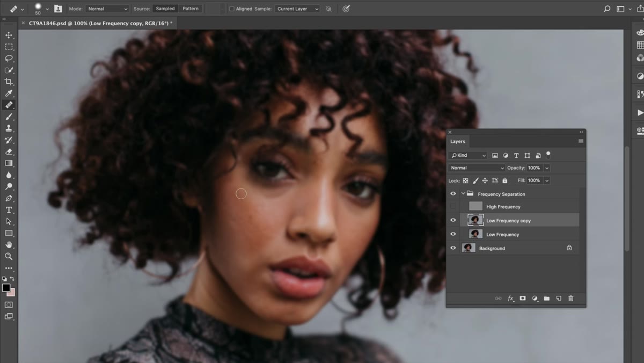
Task: Hide the Low Frequency layer
Action: pos(453,234)
